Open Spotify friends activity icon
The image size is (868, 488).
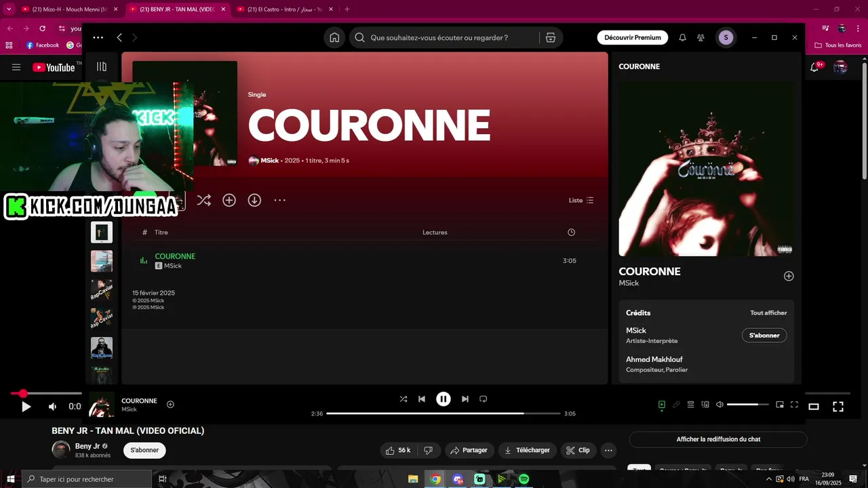(x=701, y=38)
